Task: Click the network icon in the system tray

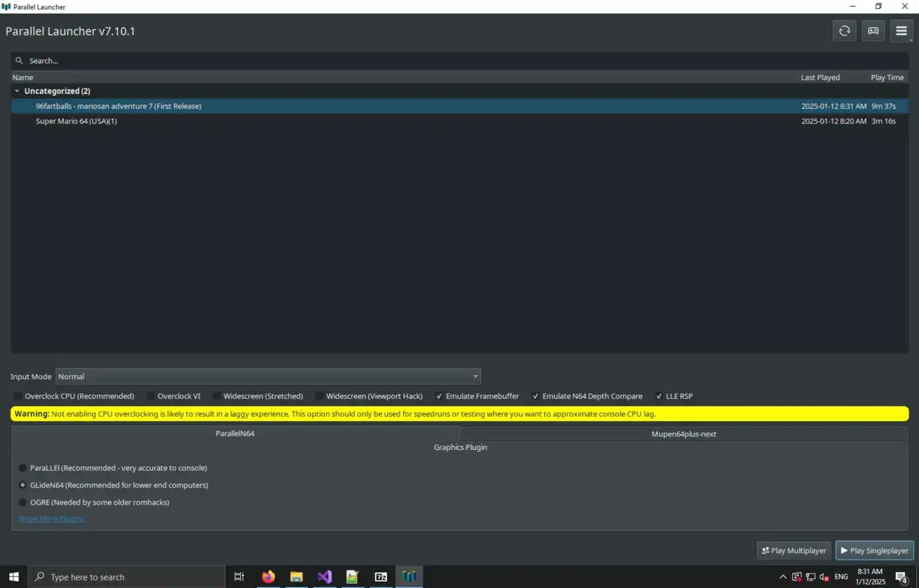Action: coord(810,577)
